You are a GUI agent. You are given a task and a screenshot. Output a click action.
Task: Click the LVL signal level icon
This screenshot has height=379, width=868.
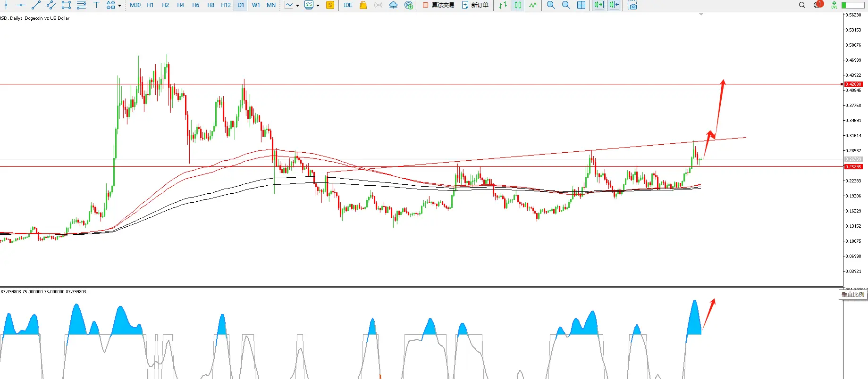[834, 5]
